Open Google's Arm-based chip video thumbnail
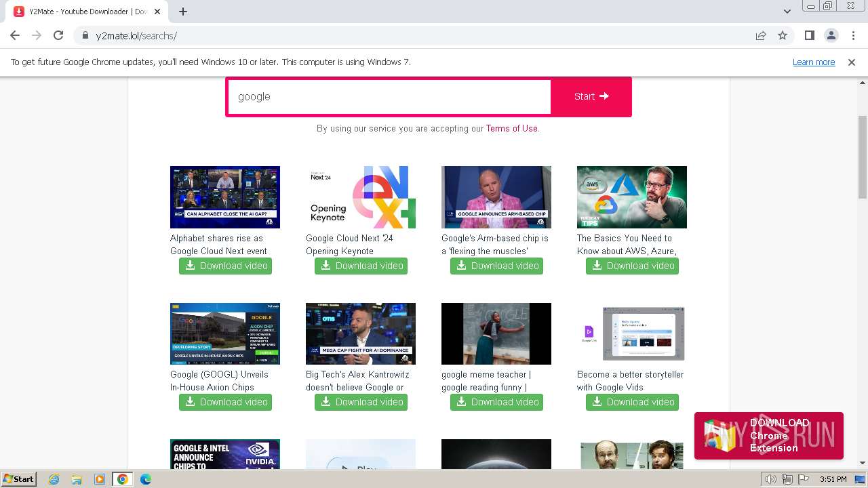 pos(496,197)
